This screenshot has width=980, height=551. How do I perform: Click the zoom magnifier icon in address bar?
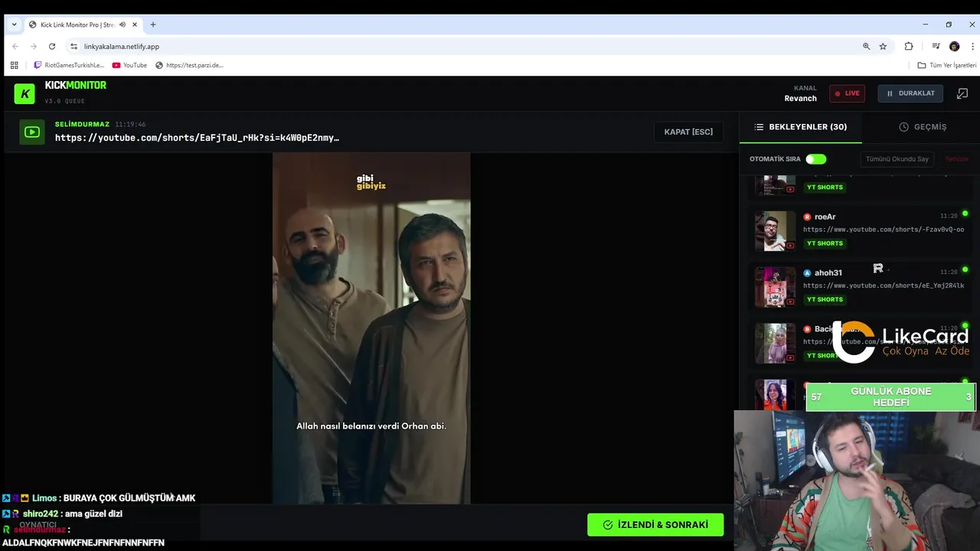pyautogui.click(x=867, y=46)
